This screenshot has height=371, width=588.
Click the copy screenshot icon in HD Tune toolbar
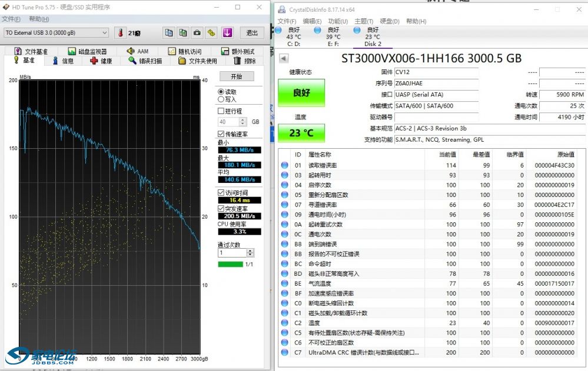pyautogui.click(x=183, y=32)
